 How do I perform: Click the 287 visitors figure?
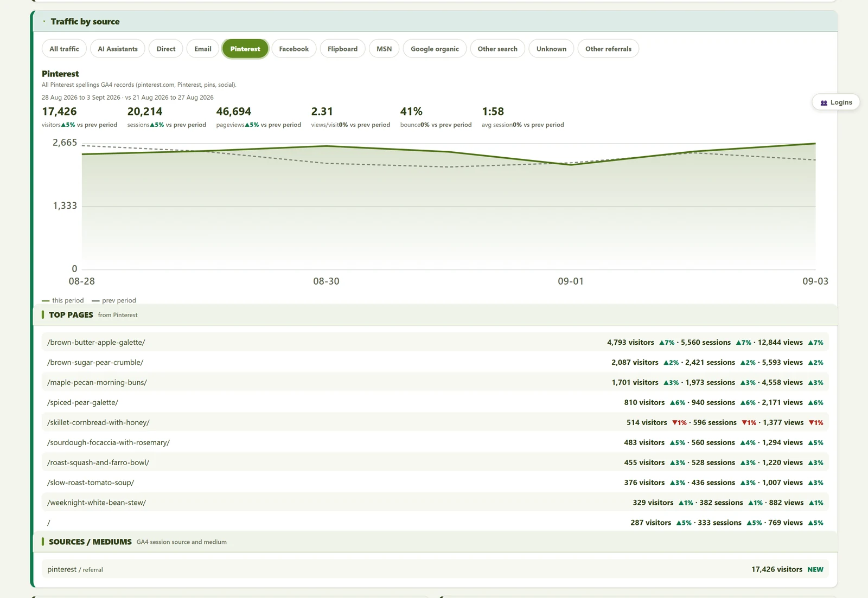tap(650, 523)
